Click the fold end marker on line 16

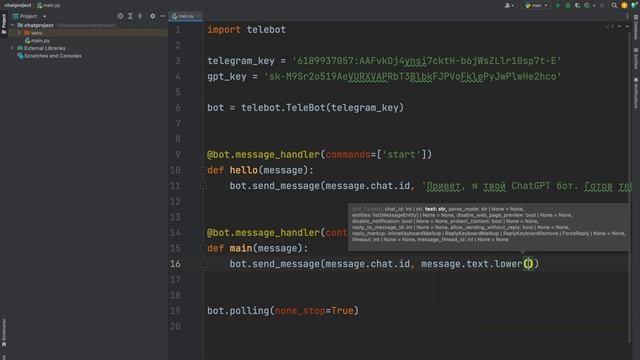(203, 264)
